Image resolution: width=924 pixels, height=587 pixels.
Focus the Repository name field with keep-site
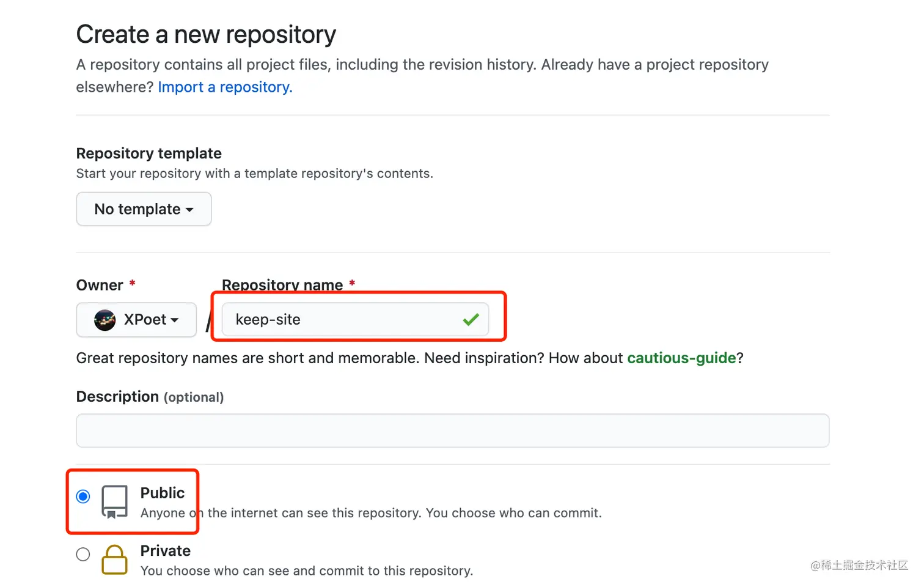pyautogui.click(x=342, y=320)
